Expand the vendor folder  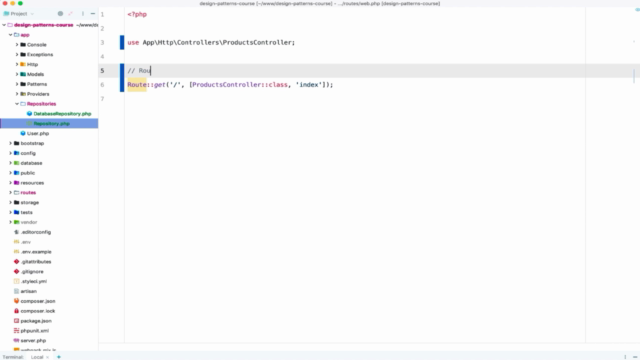11,222
